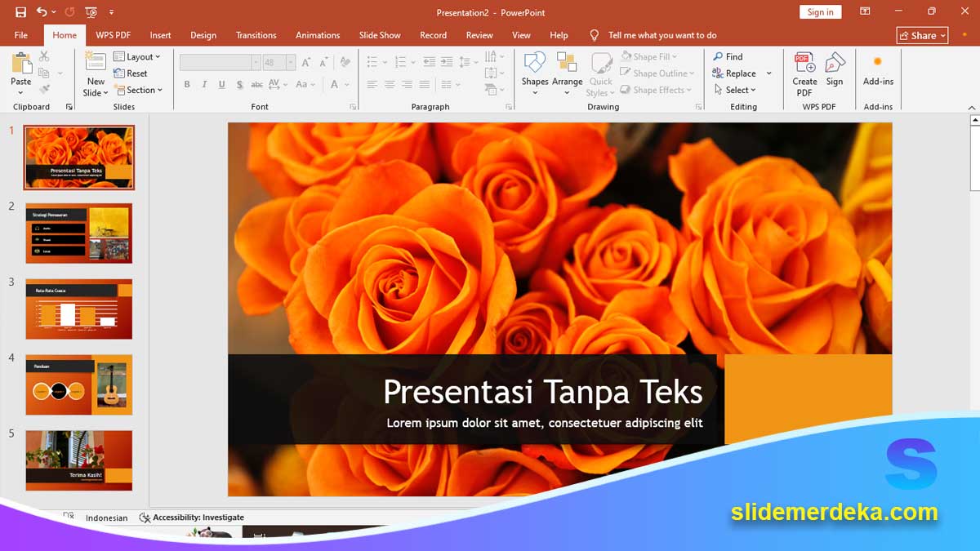Open Shape Outline color dropdown
The image size is (980, 551).
(x=657, y=73)
